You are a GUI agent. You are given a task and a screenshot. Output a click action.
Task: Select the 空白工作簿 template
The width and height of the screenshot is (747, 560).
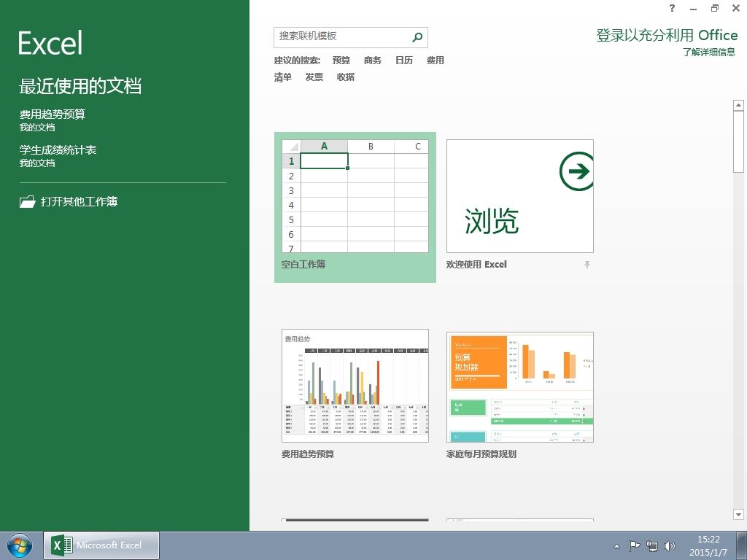coord(355,207)
